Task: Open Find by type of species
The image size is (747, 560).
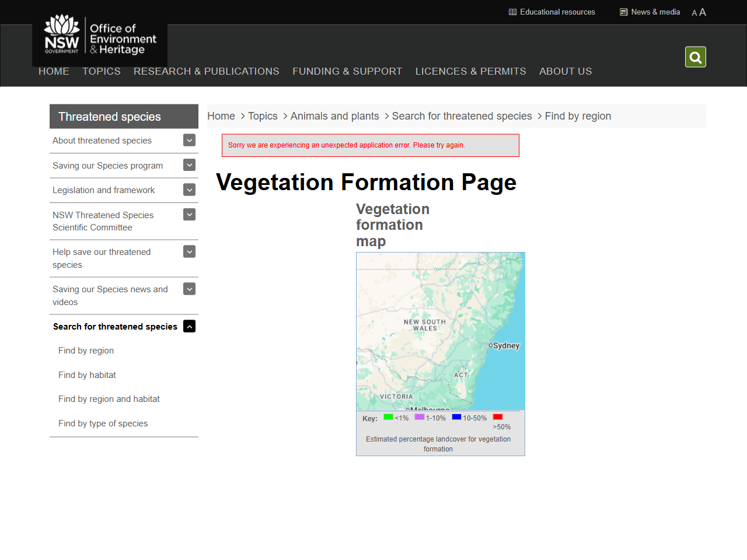Action: click(103, 423)
